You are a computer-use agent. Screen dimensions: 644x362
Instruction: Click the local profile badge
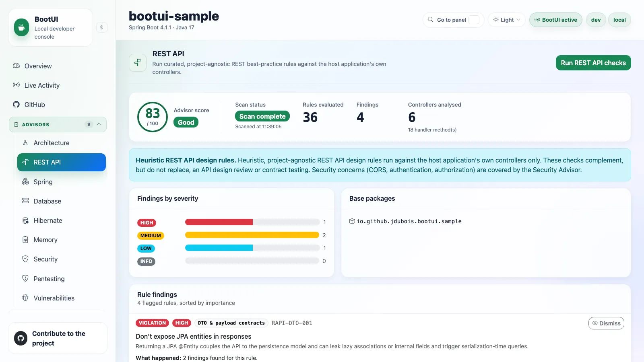tap(619, 20)
